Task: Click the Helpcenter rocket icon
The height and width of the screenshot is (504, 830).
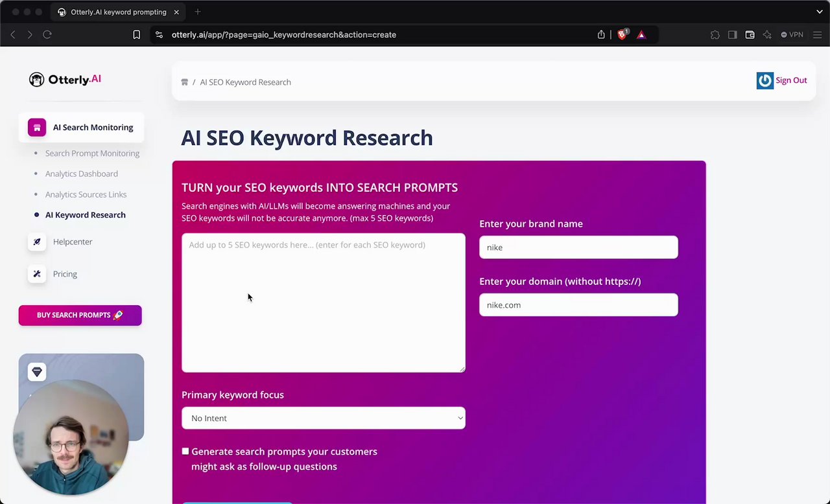Action: point(37,242)
